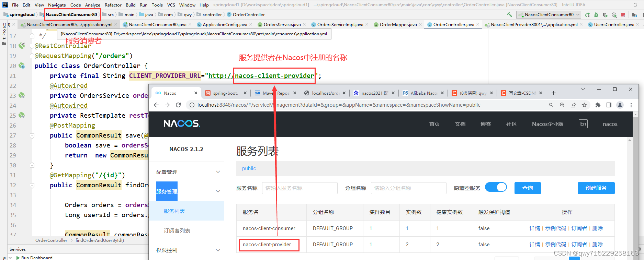Image resolution: width=644 pixels, height=260 pixels.
Task: Rerun NacosClientConsumer80 with the green rerun icon
Action: (587, 15)
